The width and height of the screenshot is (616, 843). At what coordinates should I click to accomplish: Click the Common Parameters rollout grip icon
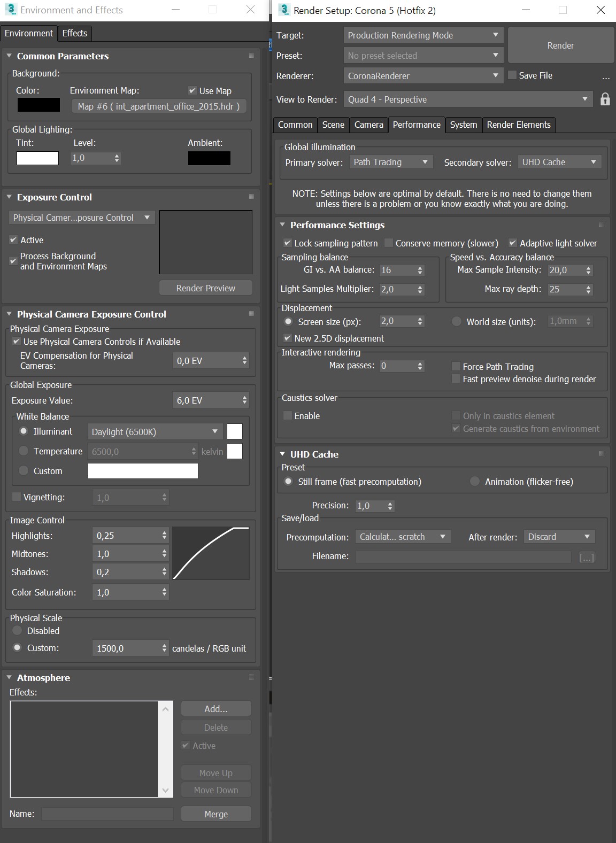(251, 56)
